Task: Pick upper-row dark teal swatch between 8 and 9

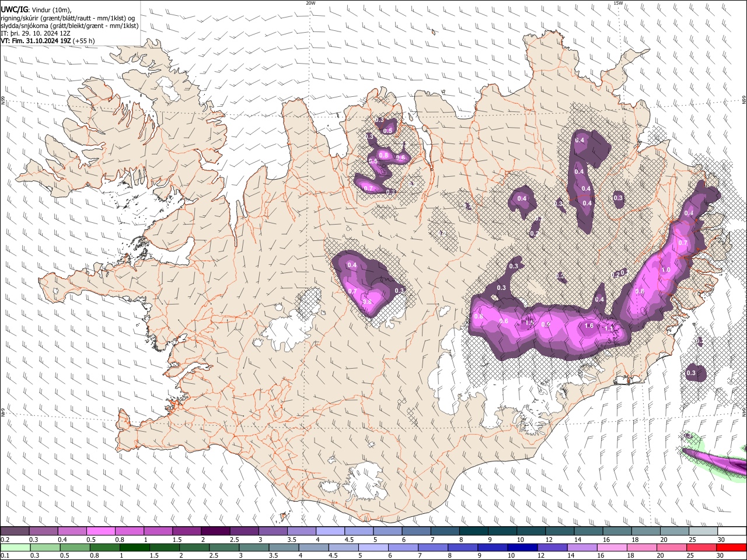Action: pyautogui.click(x=473, y=531)
